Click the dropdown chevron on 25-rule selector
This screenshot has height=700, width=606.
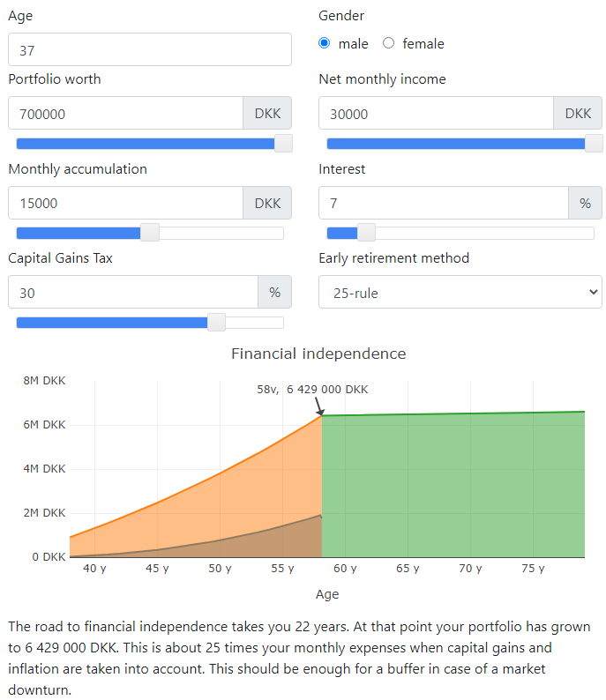point(593,292)
